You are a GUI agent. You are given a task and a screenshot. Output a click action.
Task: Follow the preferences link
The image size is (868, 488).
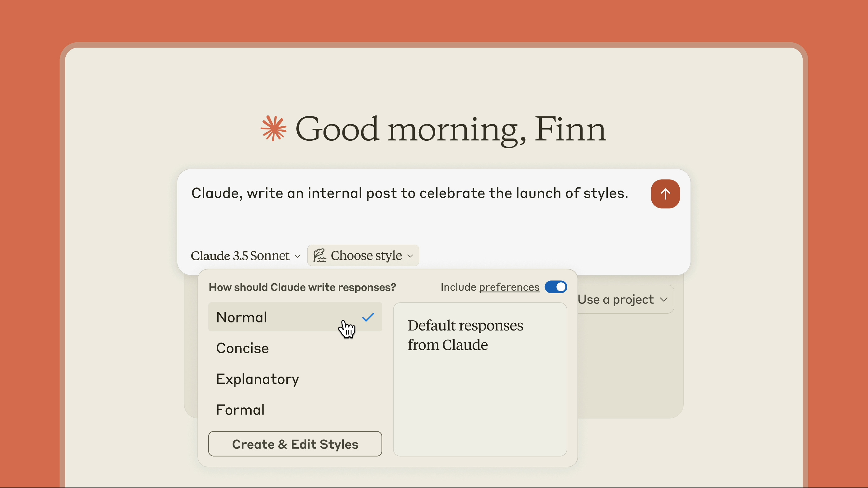(509, 287)
